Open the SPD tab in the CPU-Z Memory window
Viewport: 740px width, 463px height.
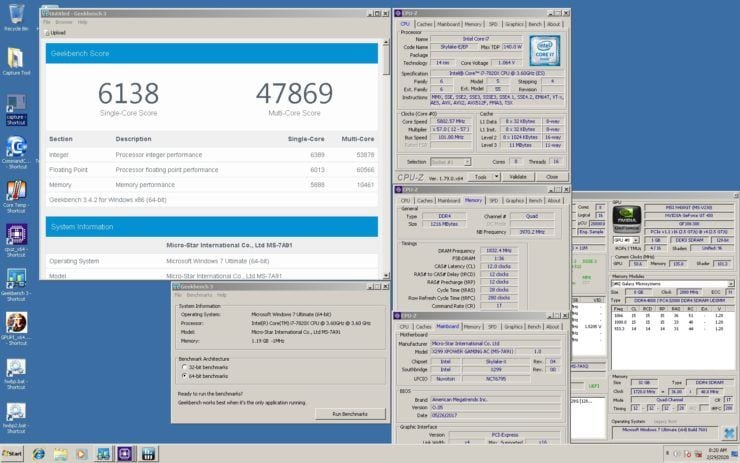pos(493,201)
